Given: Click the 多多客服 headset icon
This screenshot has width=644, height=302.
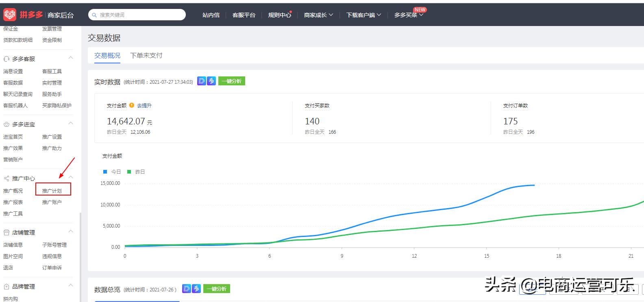Looking at the screenshot, I should coord(7,59).
